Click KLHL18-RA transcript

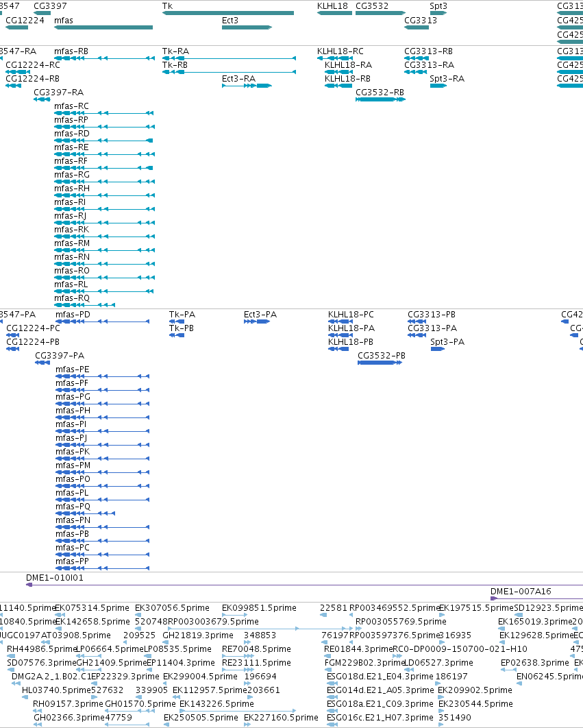[339, 72]
